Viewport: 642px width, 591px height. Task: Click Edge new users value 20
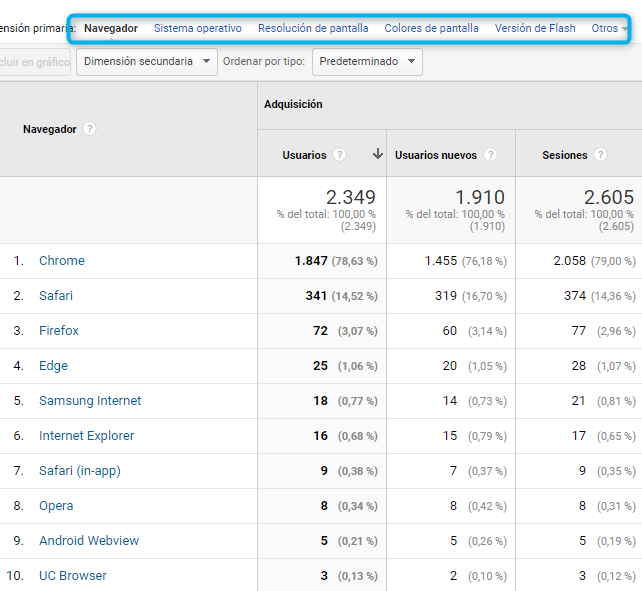tap(450, 366)
